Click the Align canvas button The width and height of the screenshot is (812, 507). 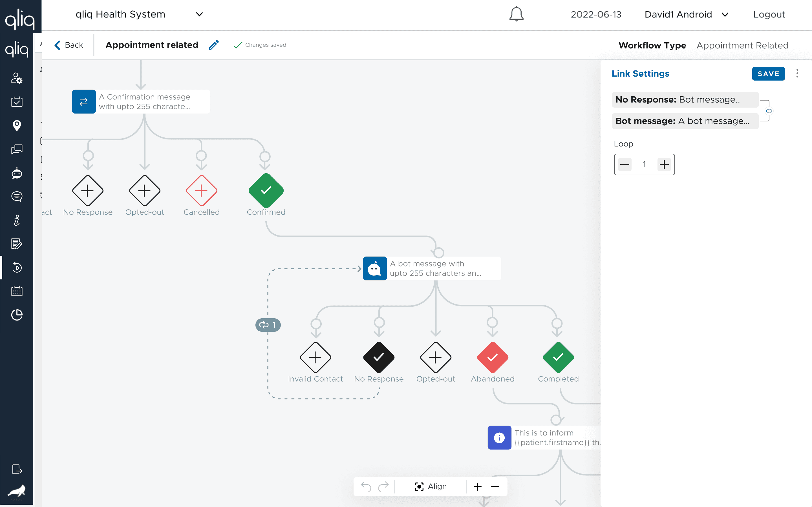(431, 486)
